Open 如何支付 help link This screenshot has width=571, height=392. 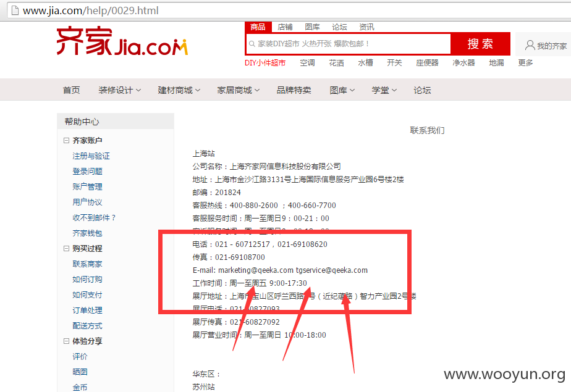click(x=87, y=295)
